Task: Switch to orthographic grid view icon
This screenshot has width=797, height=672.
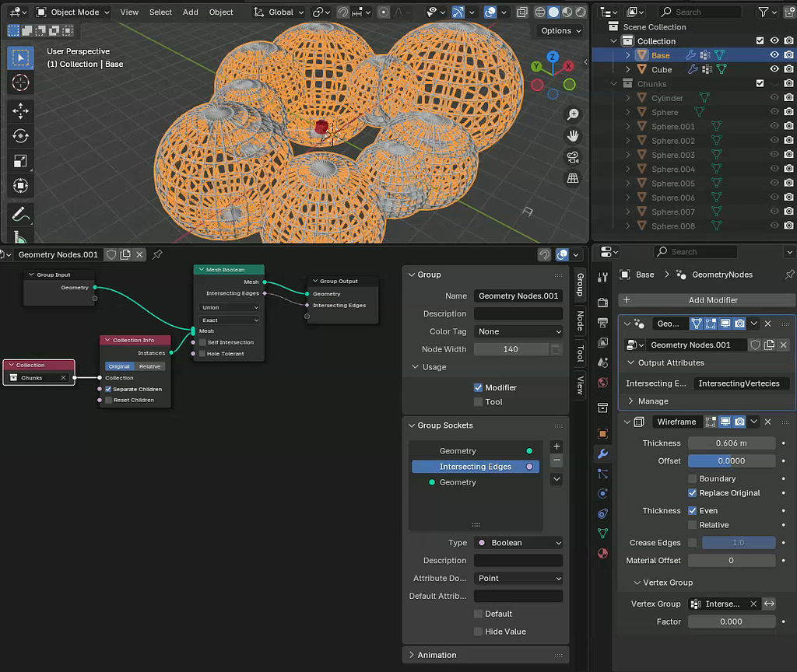Action: click(x=573, y=178)
